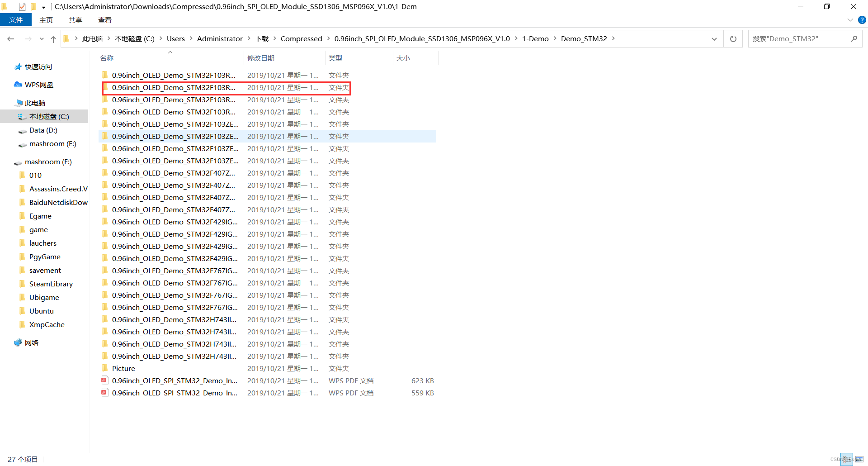Open the 查看 (View) ribbon tab

[x=105, y=20]
